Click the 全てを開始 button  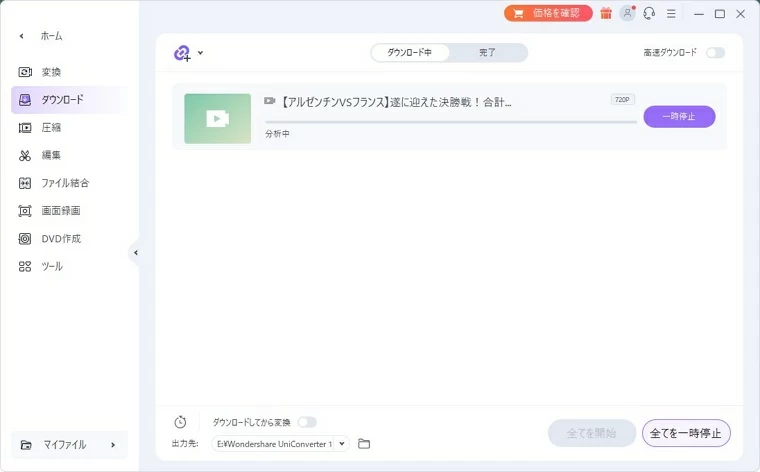coord(591,433)
